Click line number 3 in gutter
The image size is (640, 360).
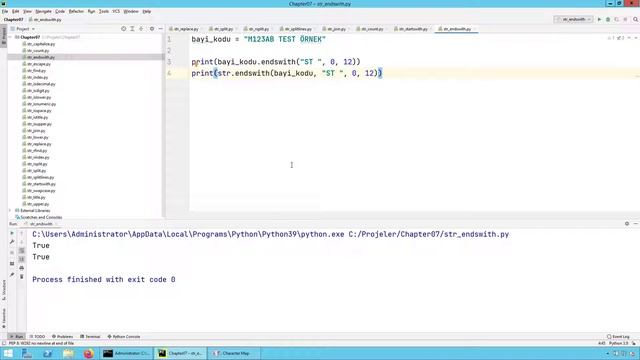[169, 62]
